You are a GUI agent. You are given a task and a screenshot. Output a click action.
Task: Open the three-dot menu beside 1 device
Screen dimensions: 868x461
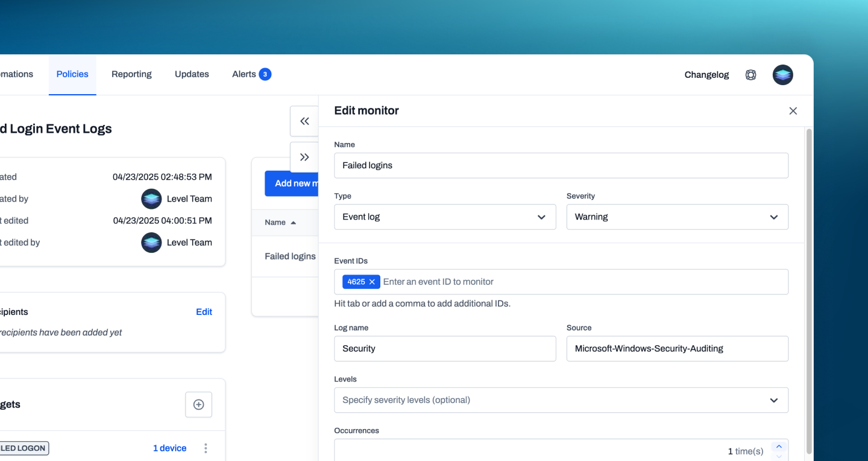(206, 448)
